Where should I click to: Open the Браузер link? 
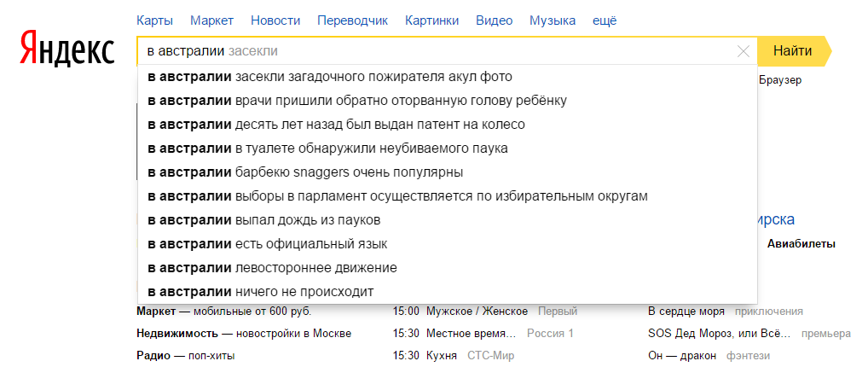[x=780, y=80]
